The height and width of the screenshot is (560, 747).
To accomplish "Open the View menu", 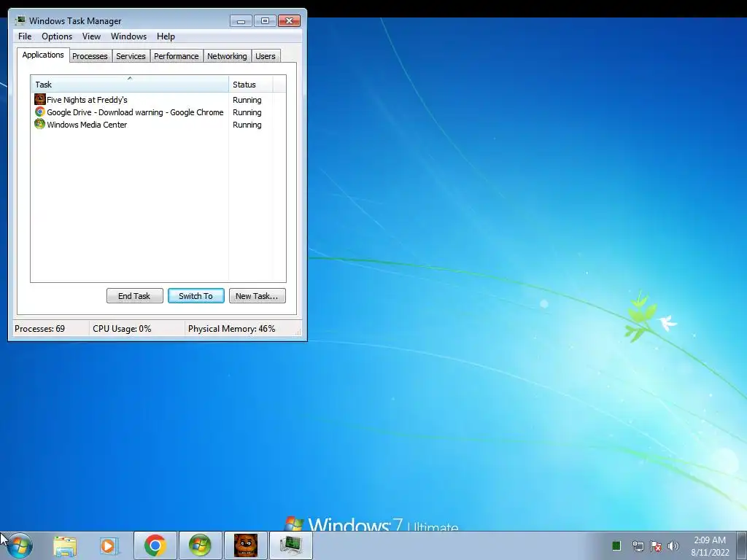I will 91,36.
